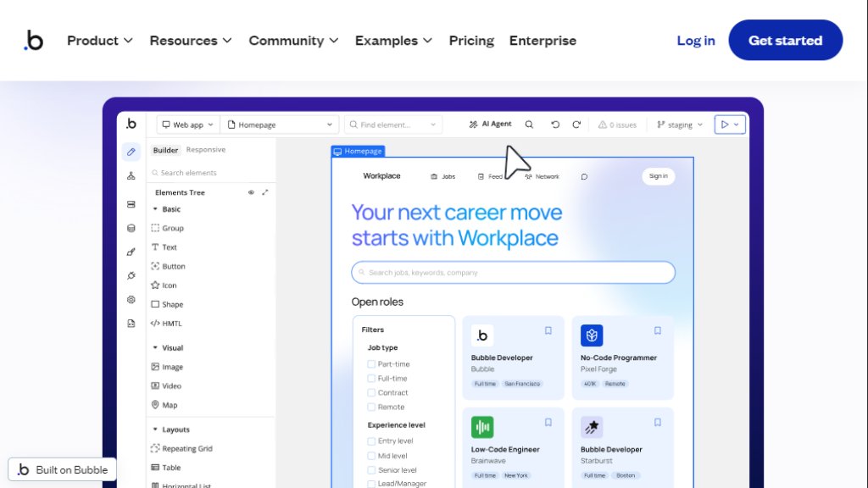Image resolution: width=868 pixels, height=488 pixels.
Task: Click the Bubble logo in the site header
Action: click(x=33, y=41)
